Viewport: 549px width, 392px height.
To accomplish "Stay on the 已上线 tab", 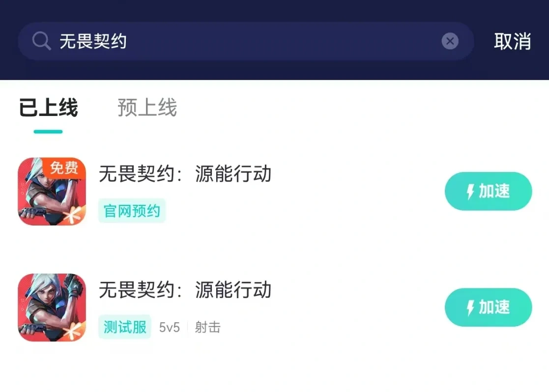I will pos(48,109).
